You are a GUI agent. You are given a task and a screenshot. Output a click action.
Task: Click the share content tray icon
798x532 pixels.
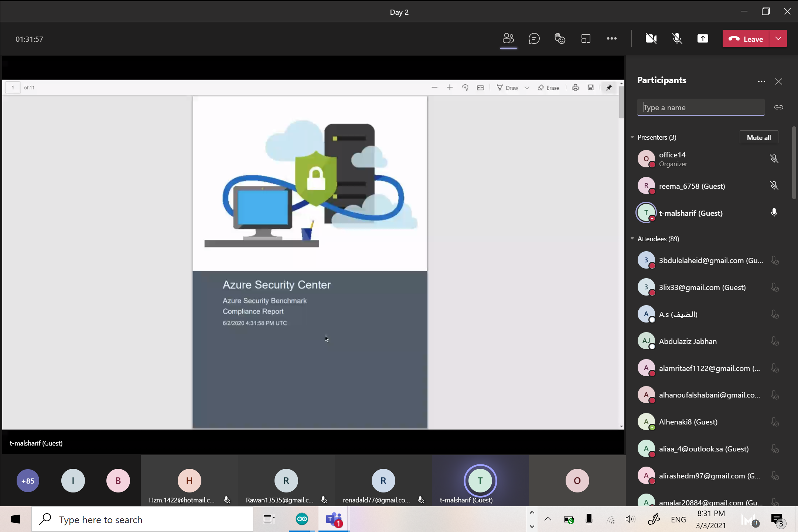(x=702, y=39)
